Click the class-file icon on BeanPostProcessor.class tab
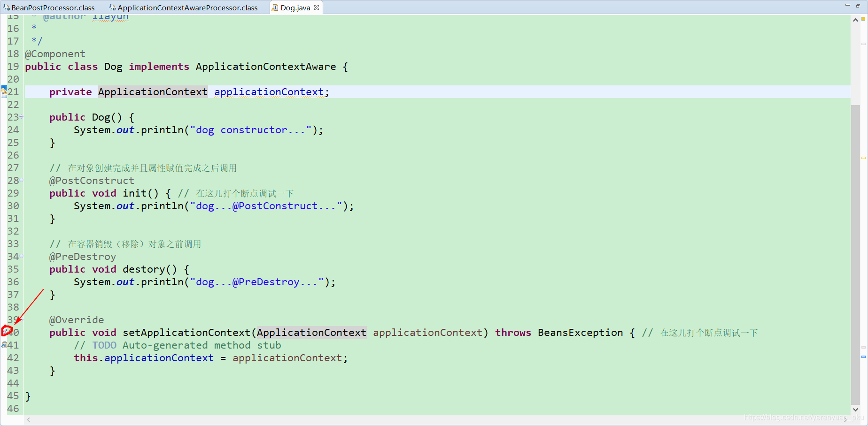The height and width of the screenshot is (426, 868). [7, 8]
